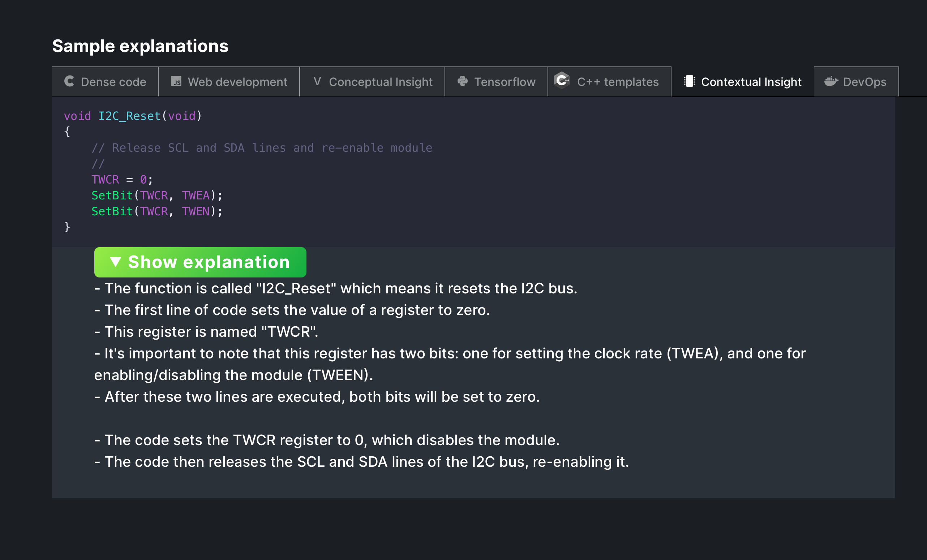Click the SetBit(TWCR, TWEN) code line
Image resolution: width=927 pixels, height=560 pixels.
157,211
